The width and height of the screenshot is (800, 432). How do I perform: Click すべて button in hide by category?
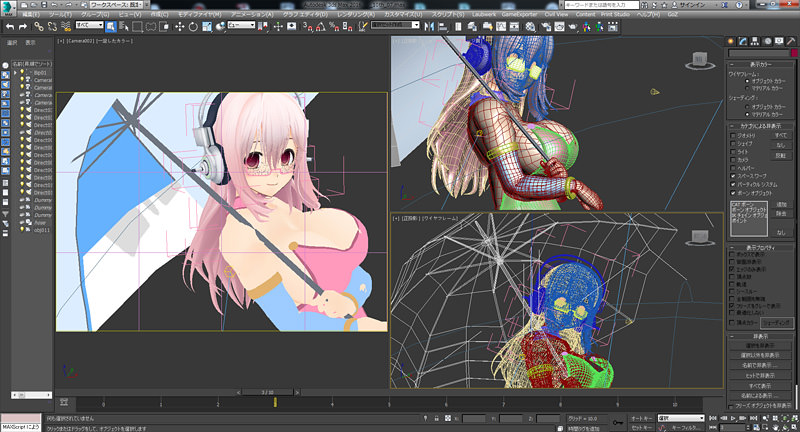point(781,135)
